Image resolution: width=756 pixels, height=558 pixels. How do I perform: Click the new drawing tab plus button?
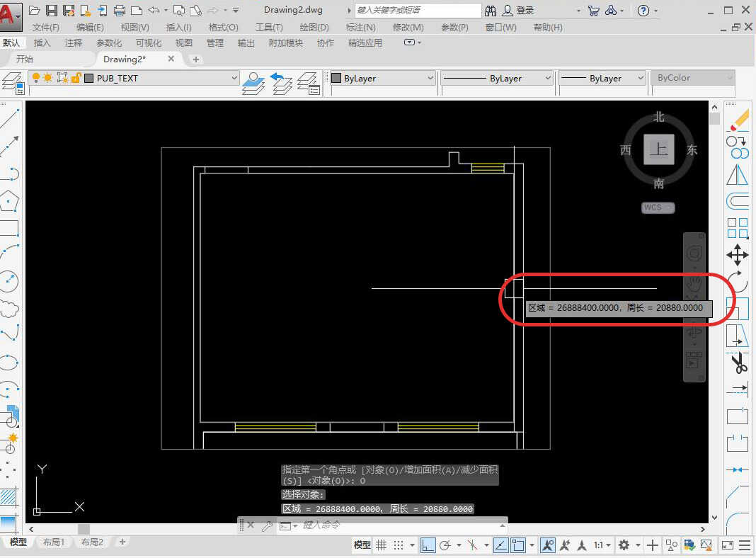tap(196, 59)
